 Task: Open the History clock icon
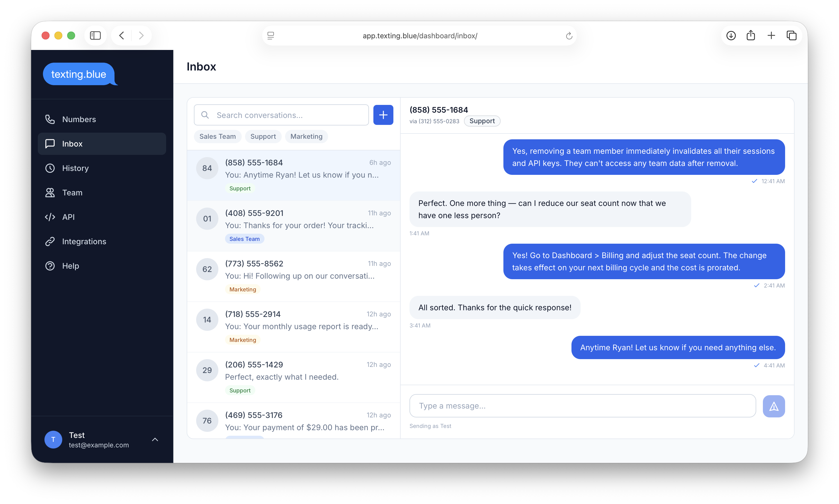point(50,168)
